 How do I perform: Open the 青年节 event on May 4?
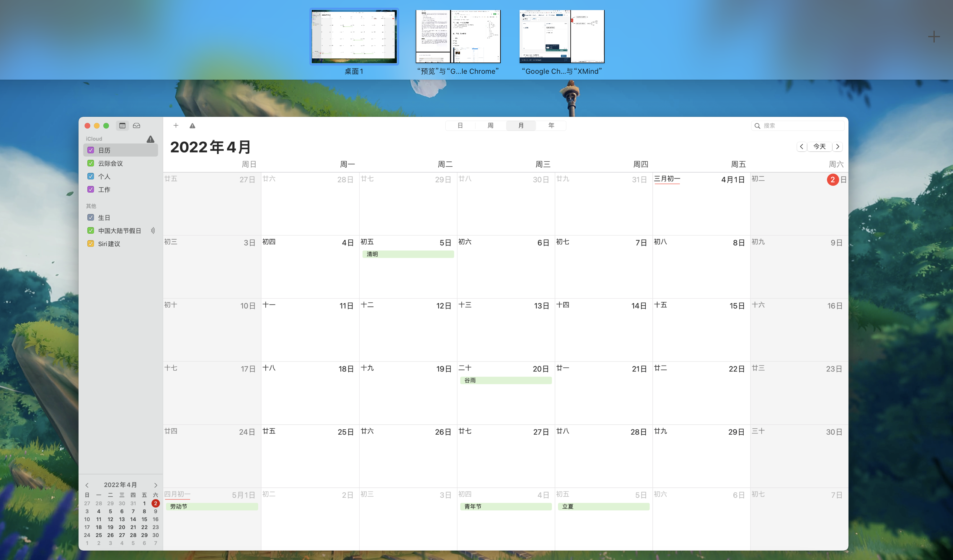tap(506, 507)
